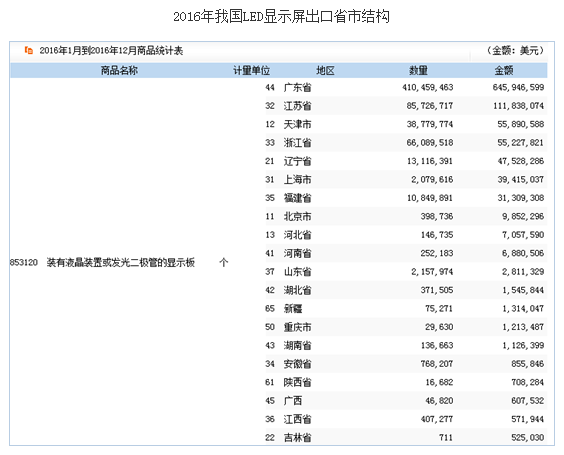Click the region '重庆市'
This screenshot has width=564, height=455.
click(297, 327)
